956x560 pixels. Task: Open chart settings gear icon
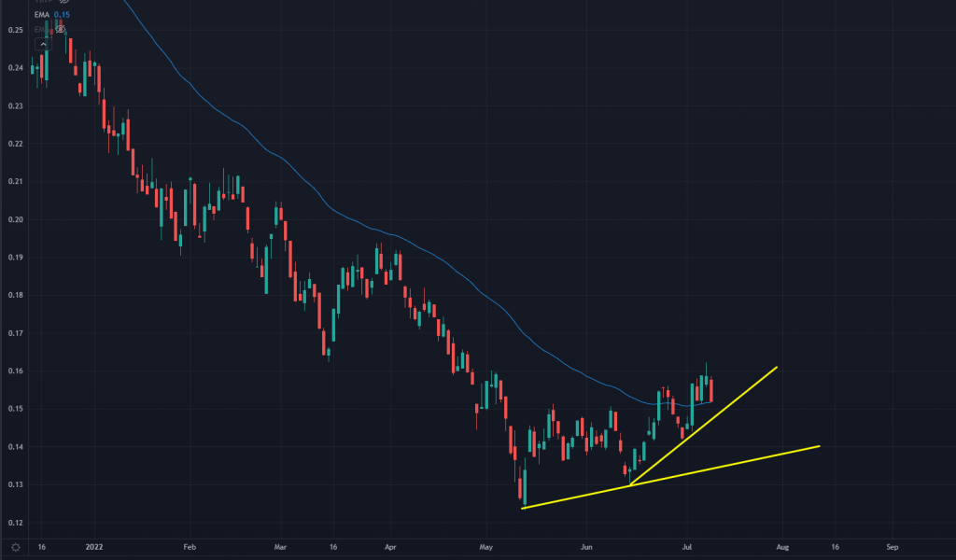coord(15,547)
